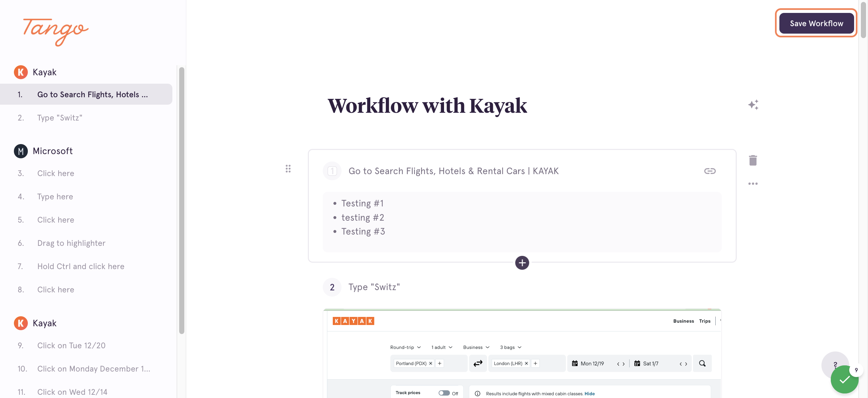Screen dimensions: 868x398
Task: Edit the Workflow with Kayak title
Action: point(427,106)
